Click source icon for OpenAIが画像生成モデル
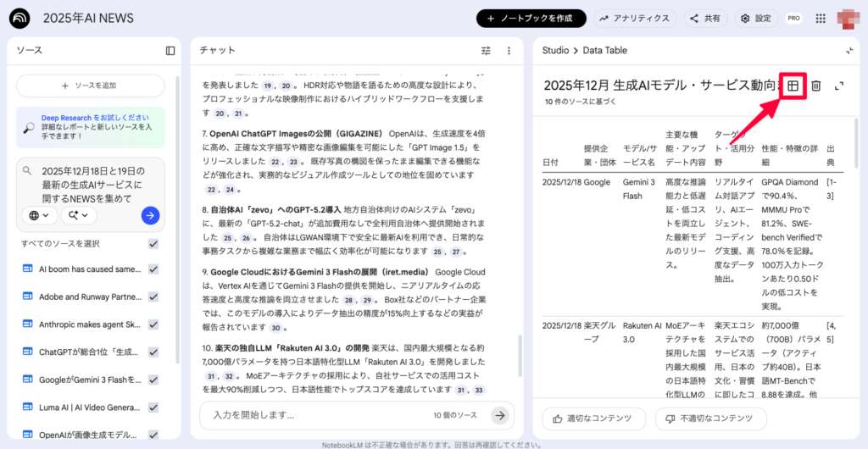868x449 pixels. tap(28, 435)
